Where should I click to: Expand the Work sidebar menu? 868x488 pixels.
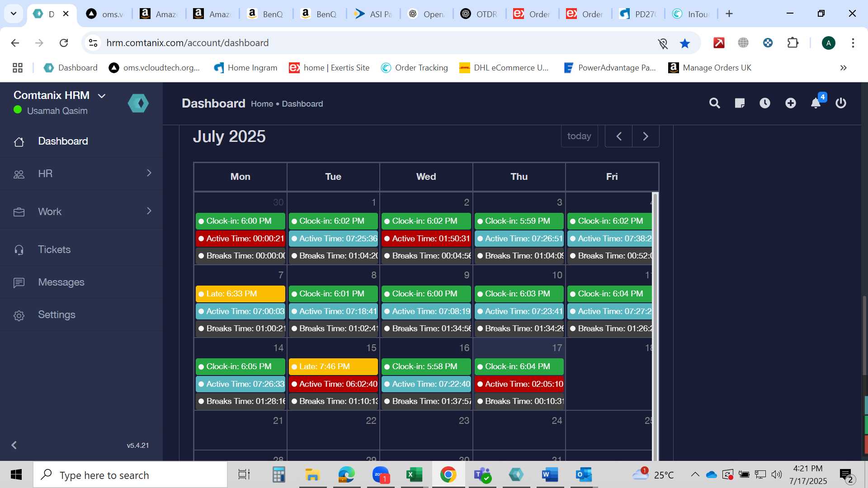click(81, 211)
